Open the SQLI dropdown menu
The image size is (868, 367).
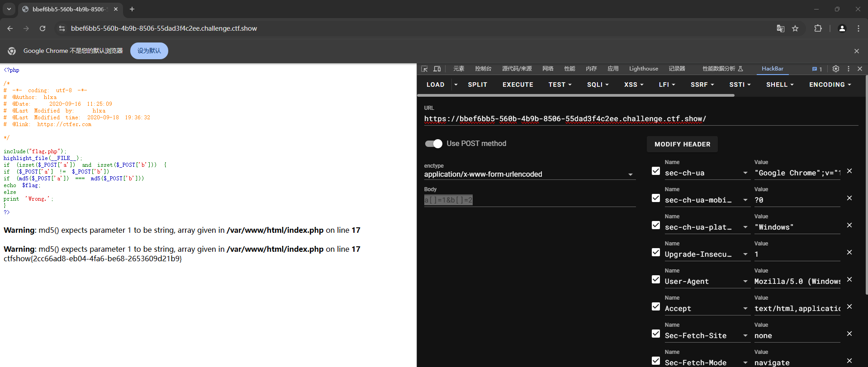pos(598,85)
